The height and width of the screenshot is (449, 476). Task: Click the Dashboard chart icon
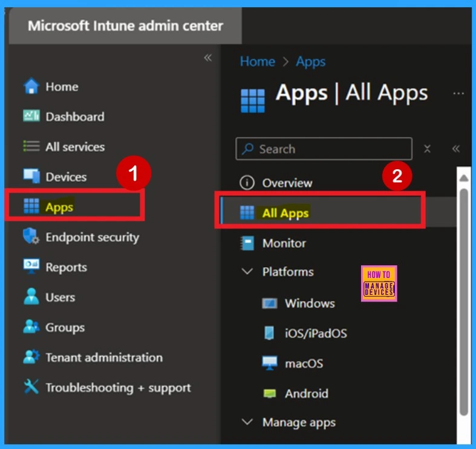31,116
